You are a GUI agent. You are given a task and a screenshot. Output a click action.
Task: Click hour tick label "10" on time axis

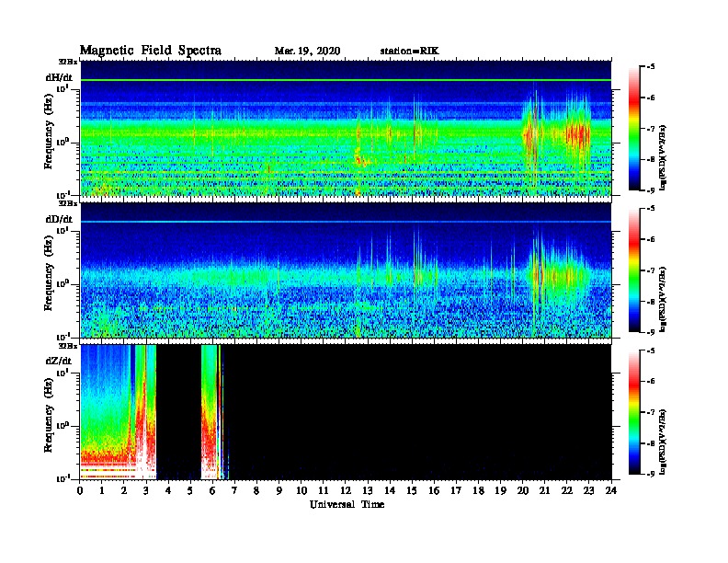coord(301,490)
